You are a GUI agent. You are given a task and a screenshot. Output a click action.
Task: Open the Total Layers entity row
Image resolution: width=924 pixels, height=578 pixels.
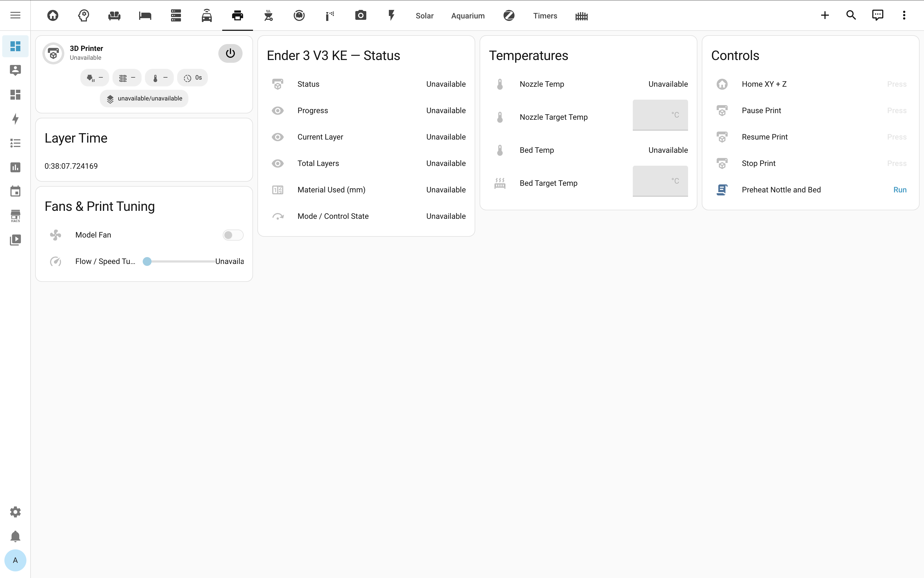coord(366,163)
